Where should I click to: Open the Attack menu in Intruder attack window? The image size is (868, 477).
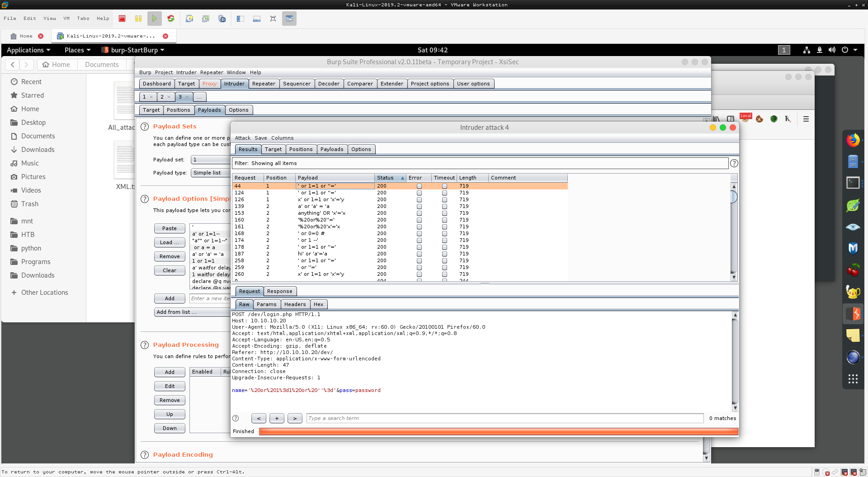[x=243, y=138]
